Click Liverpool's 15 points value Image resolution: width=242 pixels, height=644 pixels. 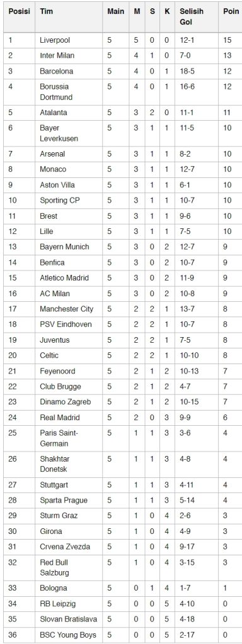click(x=228, y=40)
